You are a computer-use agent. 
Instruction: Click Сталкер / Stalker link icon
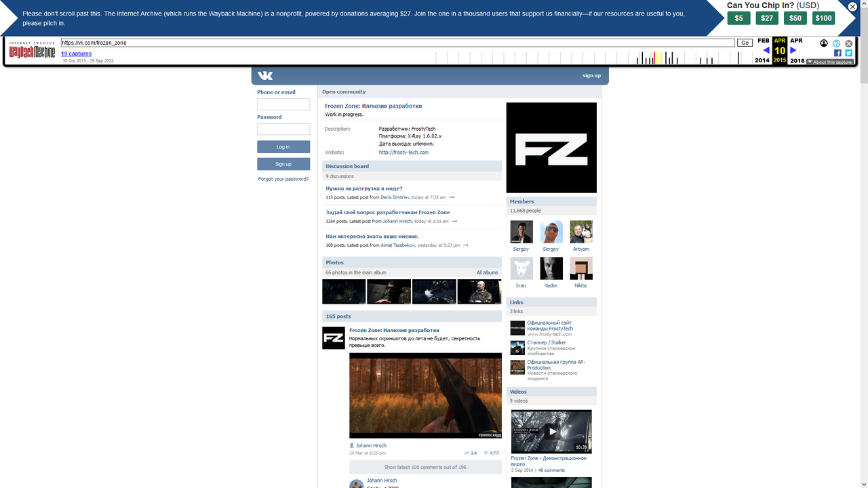(517, 348)
